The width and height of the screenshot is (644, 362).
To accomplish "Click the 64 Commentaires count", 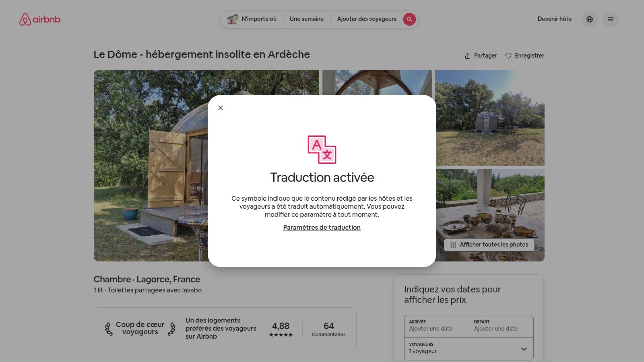I will 329,329.
